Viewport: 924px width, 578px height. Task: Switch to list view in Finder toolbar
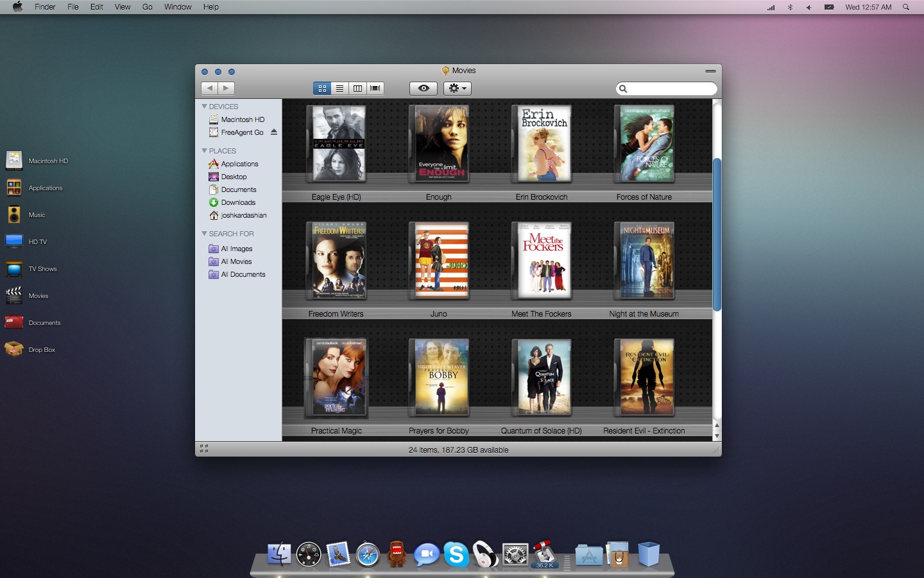[x=340, y=89]
